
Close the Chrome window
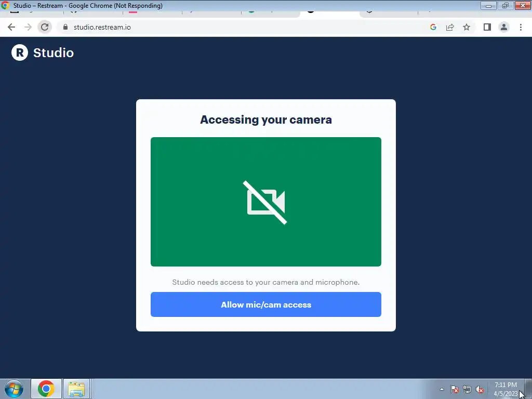coord(523,5)
